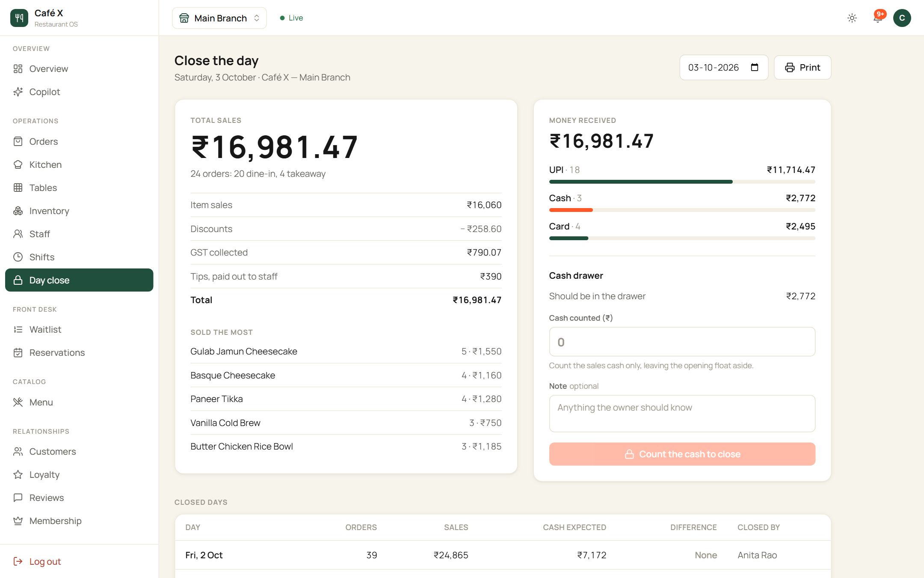Viewport: 924px width, 578px height.
Task: Click the Card payment progress bar
Action: (x=682, y=238)
